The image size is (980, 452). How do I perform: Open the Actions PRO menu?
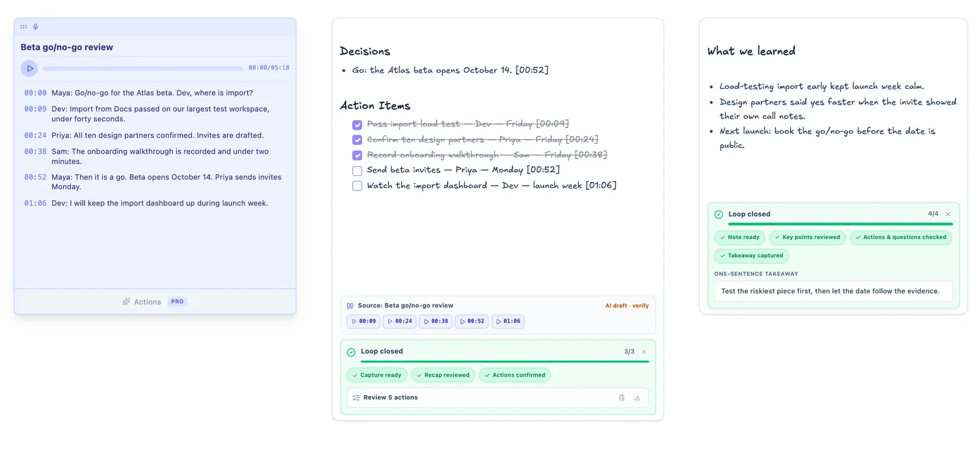coord(155,302)
